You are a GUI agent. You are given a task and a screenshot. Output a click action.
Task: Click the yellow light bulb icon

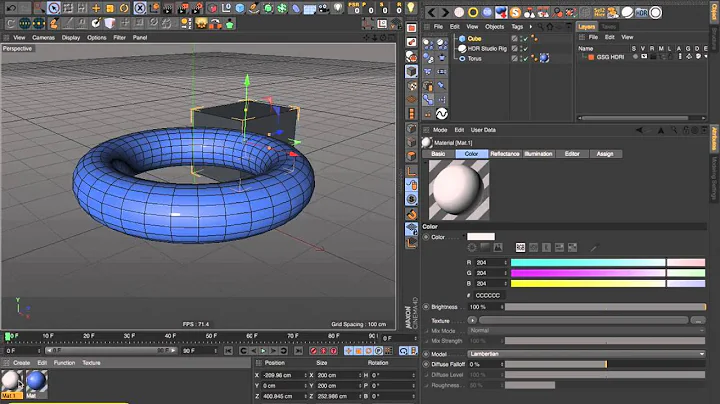[411, 8]
